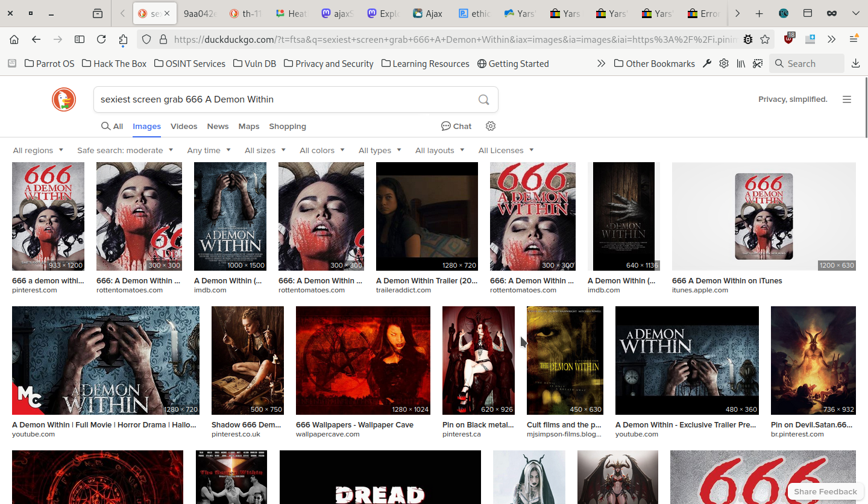
Task: Open the Shopping tab
Action: click(x=288, y=126)
